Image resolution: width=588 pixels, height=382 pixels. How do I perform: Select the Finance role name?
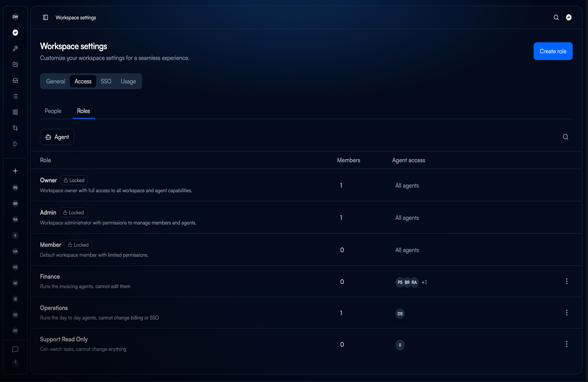[50, 276]
